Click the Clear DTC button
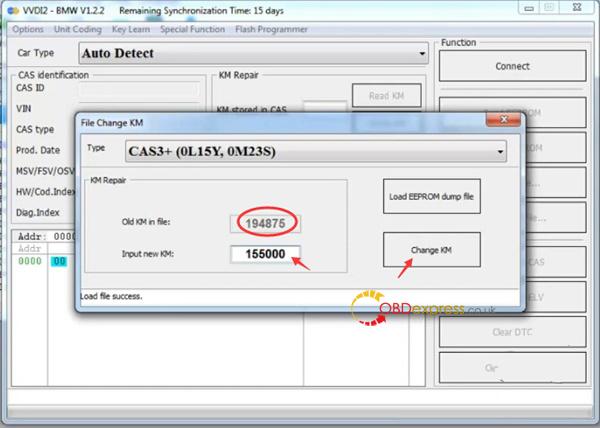Image resolution: width=600 pixels, height=428 pixels. [x=512, y=332]
